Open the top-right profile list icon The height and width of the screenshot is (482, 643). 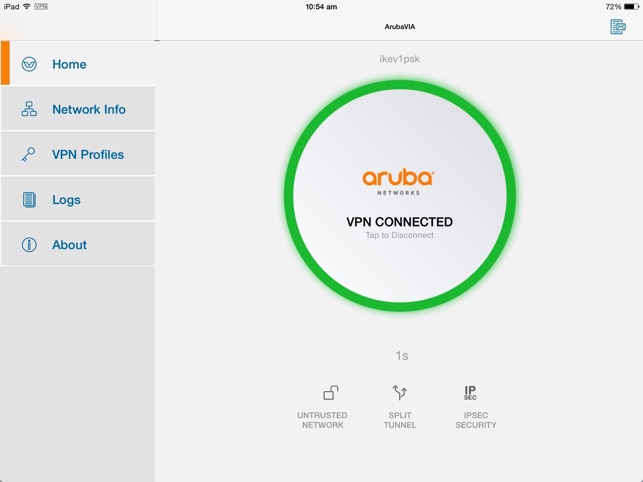(618, 27)
